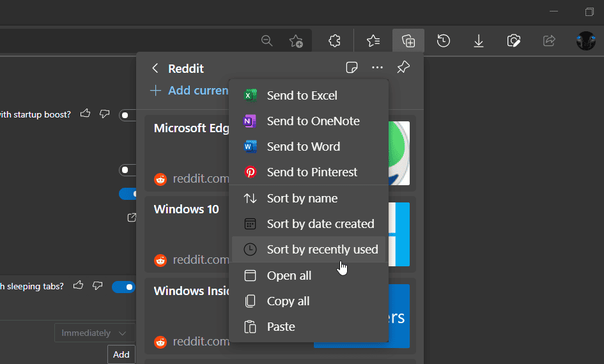The width and height of the screenshot is (604, 364).
Task: Choose Send to OneNote
Action: 309,121
